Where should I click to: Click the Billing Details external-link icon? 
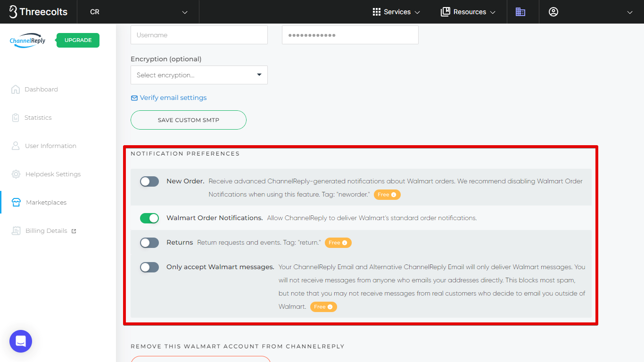[74, 231]
